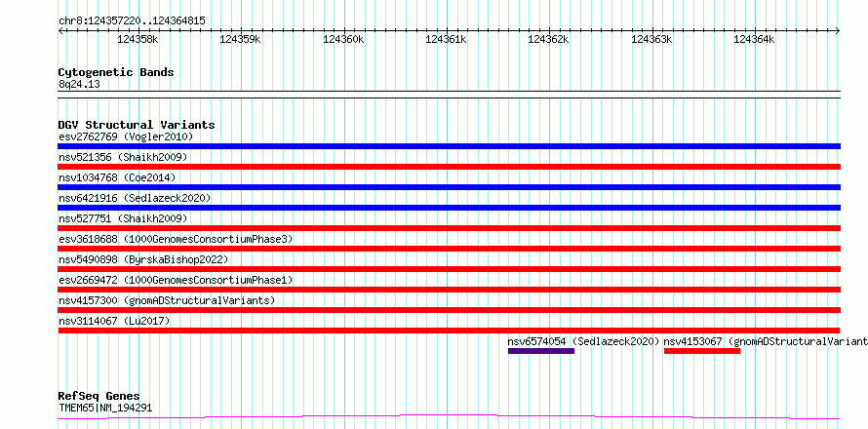Image resolution: width=868 pixels, height=429 pixels.
Task: Click nsv5490898 (ByrskaBishop2022) label
Action: (143, 259)
